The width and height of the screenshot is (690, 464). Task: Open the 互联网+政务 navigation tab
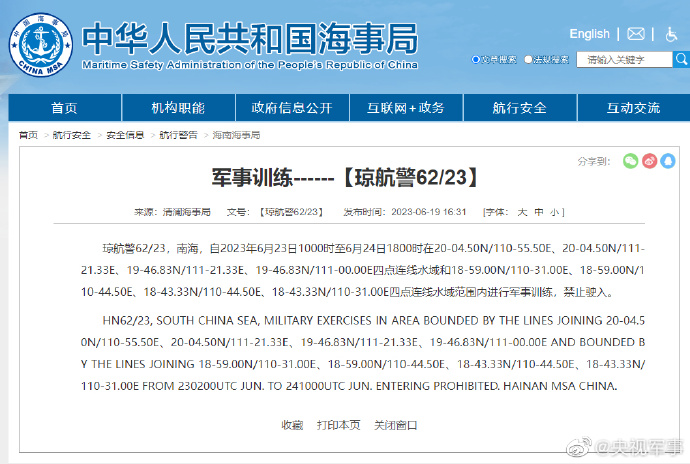point(406,108)
